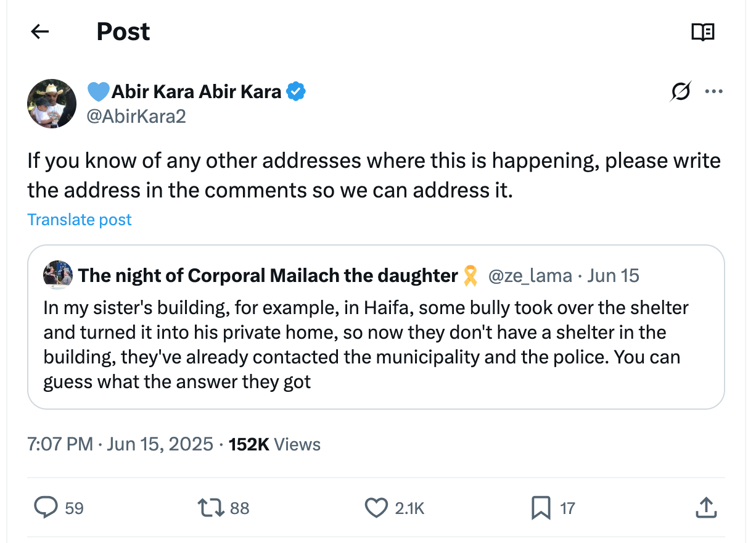Open the @ze_lama handle in quoted post

click(530, 275)
